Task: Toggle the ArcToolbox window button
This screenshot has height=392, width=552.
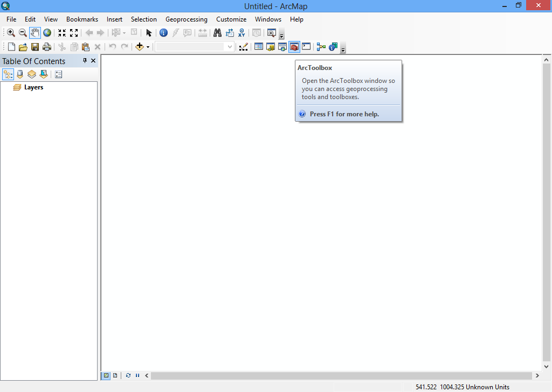Action: [294, 47]
